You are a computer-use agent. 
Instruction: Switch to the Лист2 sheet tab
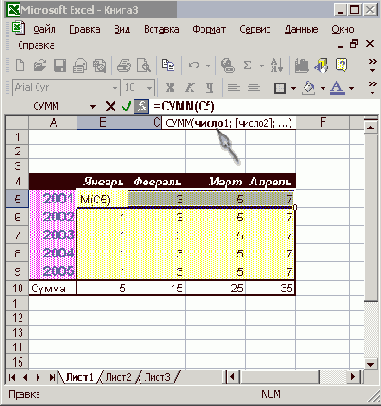click(118, 377)
